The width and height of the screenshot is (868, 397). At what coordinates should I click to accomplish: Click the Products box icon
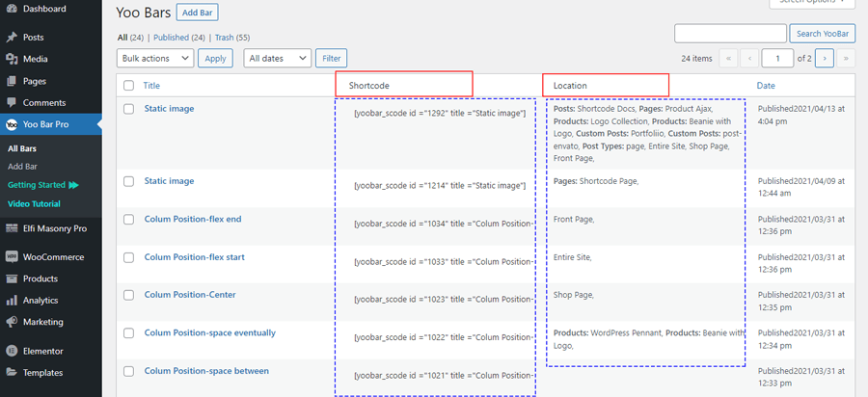point(12,278)
